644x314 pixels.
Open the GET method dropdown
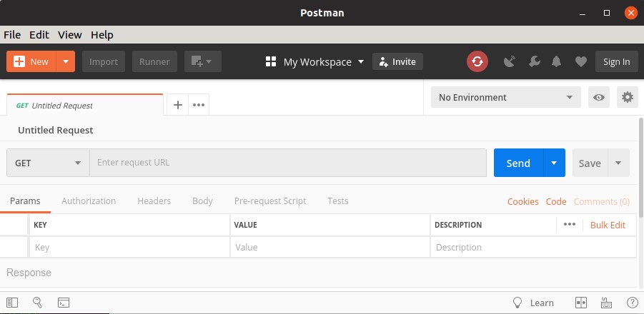48,163
